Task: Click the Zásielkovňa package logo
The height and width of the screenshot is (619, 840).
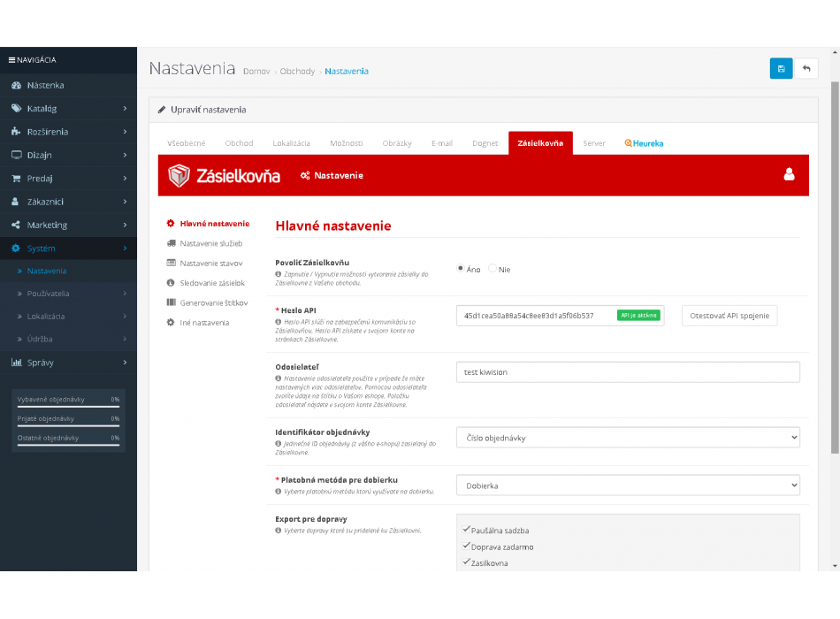Action: [x=179, y=175]
